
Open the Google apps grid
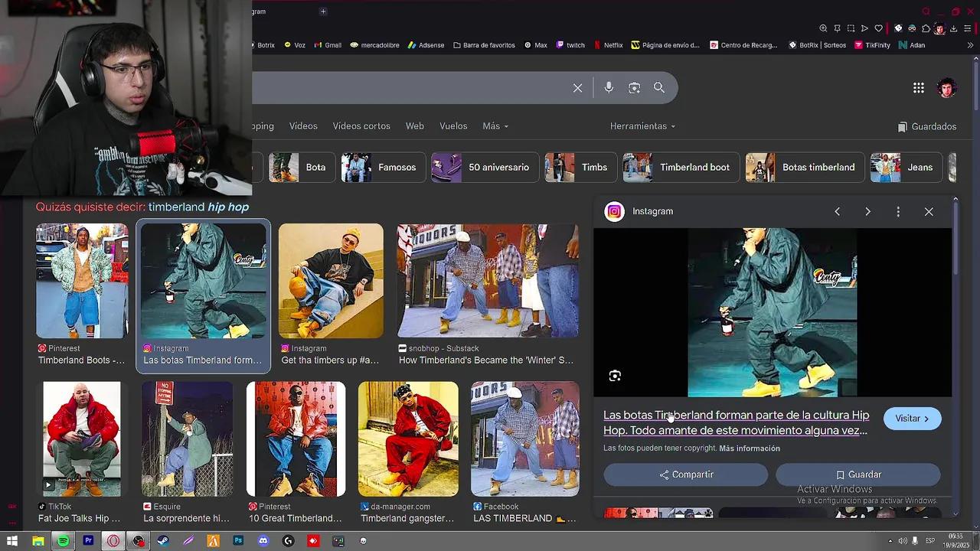point(919,88)
